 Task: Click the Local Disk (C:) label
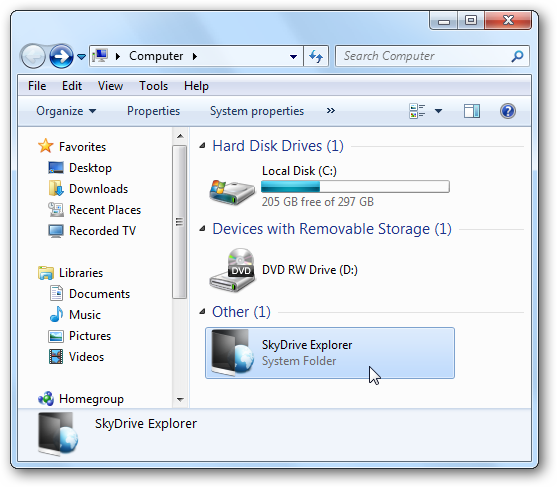(299, 171)
